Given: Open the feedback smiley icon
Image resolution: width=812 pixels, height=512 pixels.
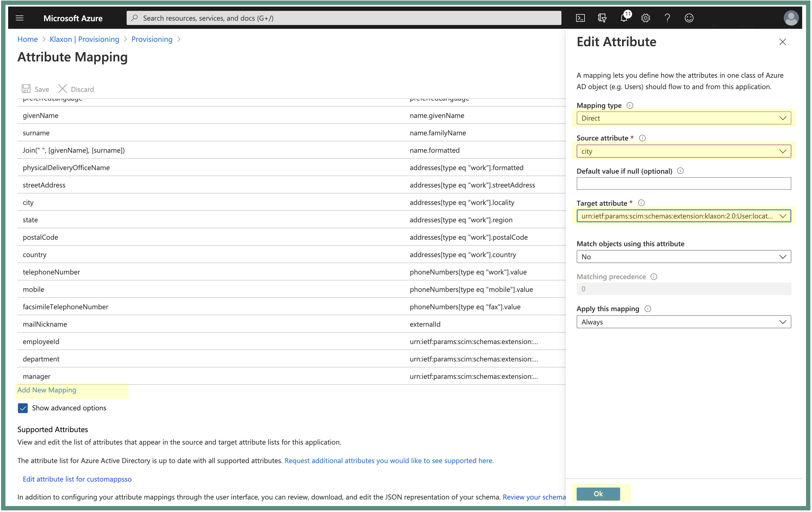Looking at the screenshot, I should [x=689, y=18].
